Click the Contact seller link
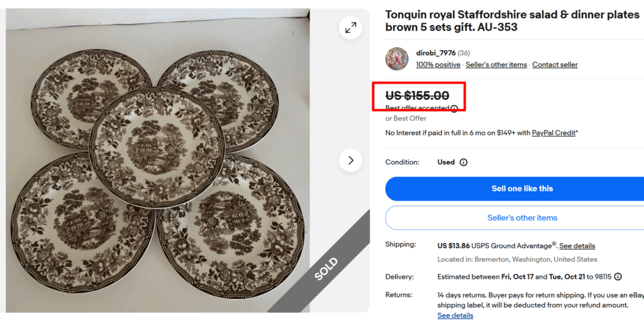This screenshot has height=321, width=644. pos(555,64)
